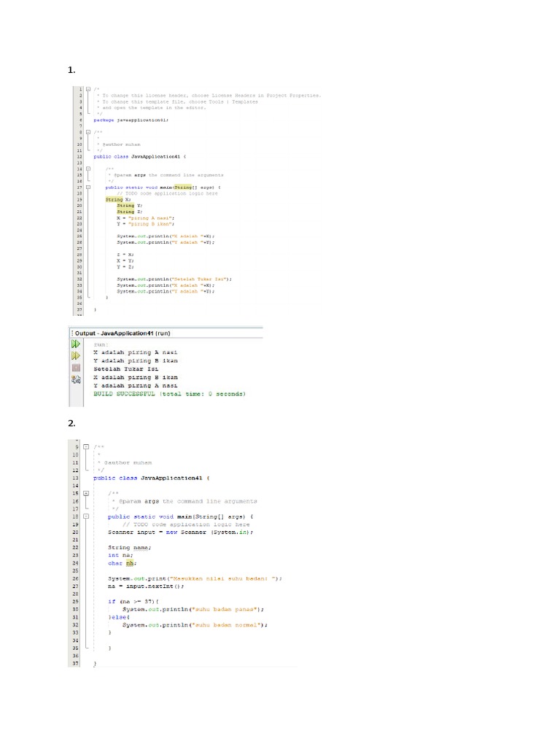Click the second Re-run with different parameters icon

coord(75,356)
